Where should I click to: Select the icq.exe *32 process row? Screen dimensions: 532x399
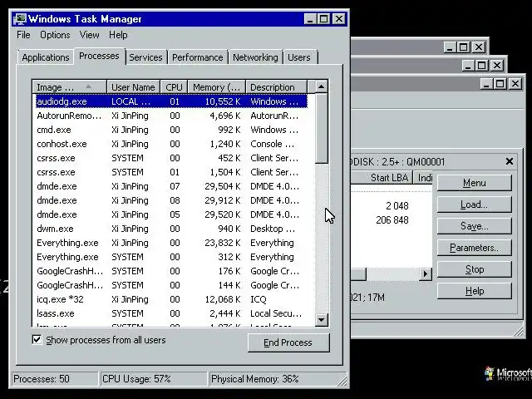[x=172, y=299]
